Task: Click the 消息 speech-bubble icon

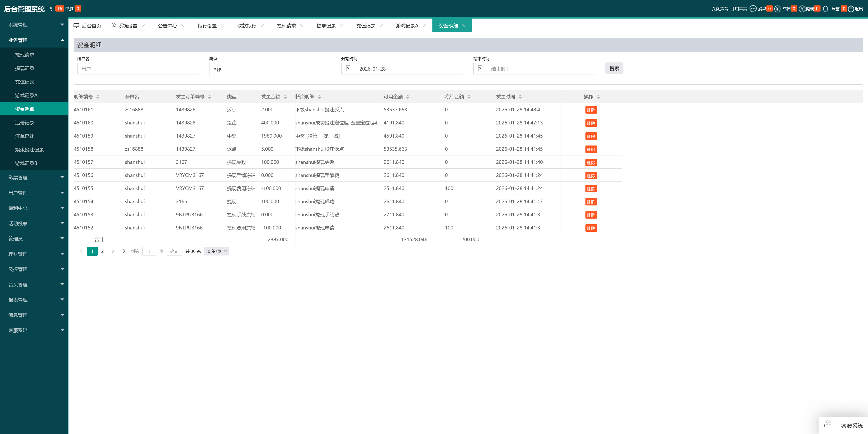Action: point(753,9)
